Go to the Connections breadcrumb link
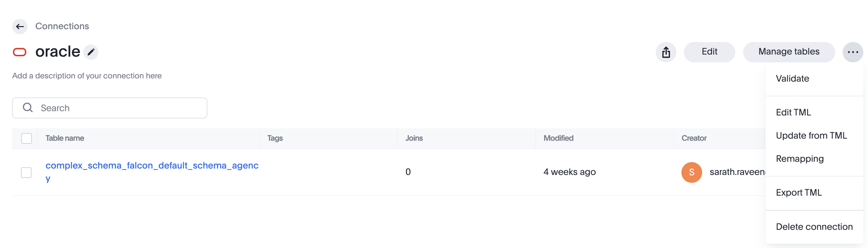The height and width of the screenshot is (248, 868). 62,26
